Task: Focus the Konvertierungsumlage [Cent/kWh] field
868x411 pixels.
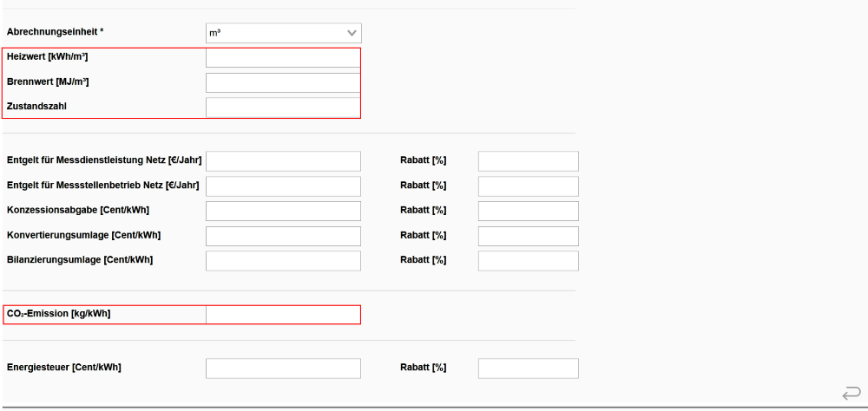Action: [283, 236]
